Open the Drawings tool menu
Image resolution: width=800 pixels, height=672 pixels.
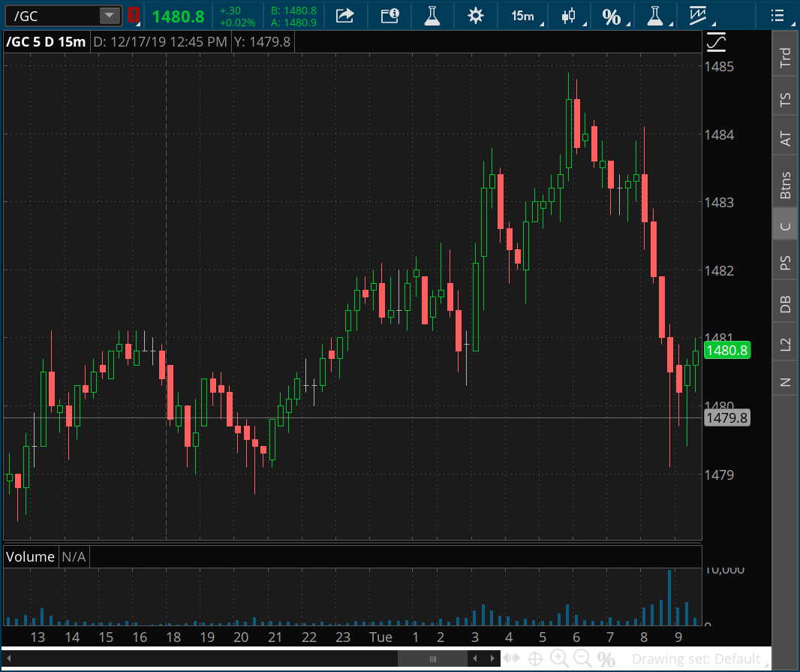(702, 16)
